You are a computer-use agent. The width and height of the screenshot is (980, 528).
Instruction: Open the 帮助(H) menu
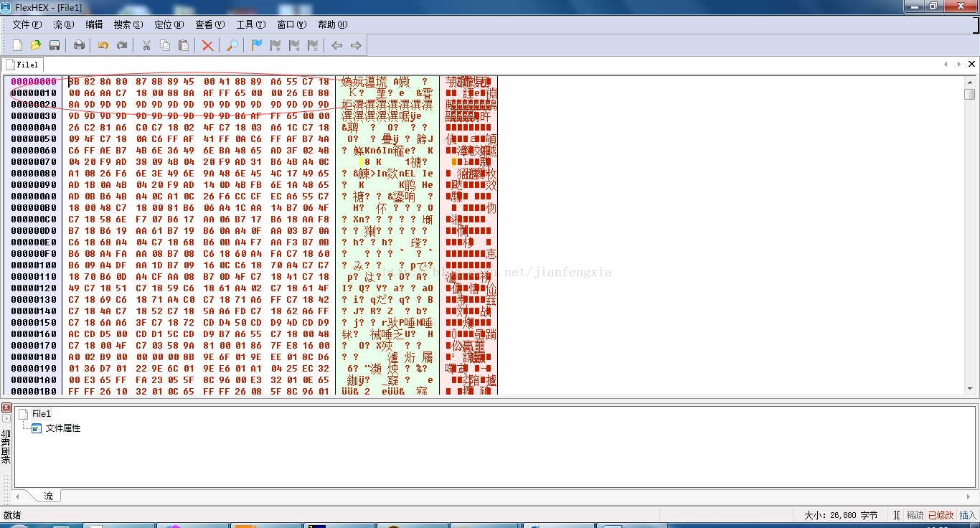(x=333, y=24)
